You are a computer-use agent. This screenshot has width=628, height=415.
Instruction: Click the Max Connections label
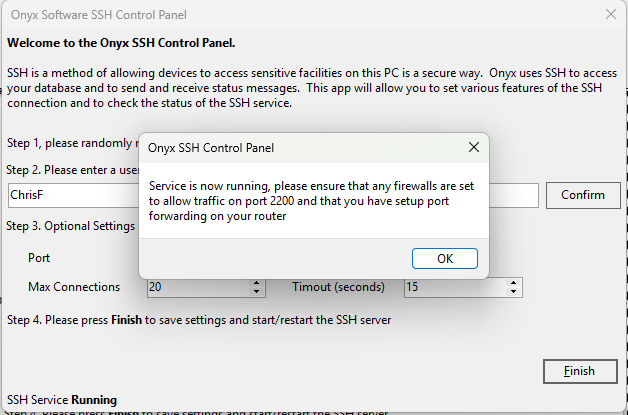click(74, 287)
